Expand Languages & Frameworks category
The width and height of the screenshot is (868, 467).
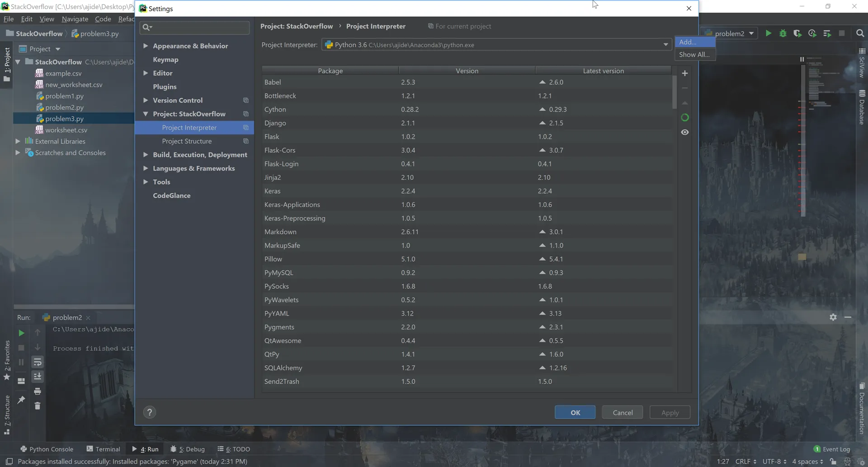[x=146, y=168]
